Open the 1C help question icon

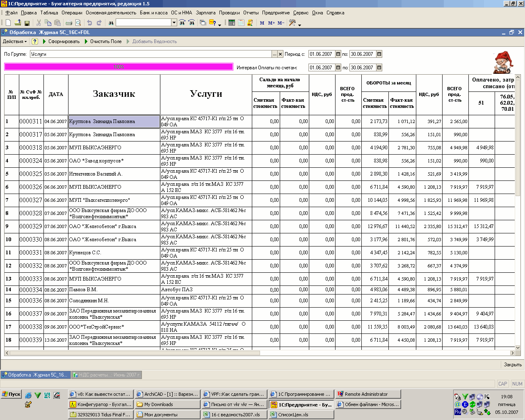coord(212,23)
